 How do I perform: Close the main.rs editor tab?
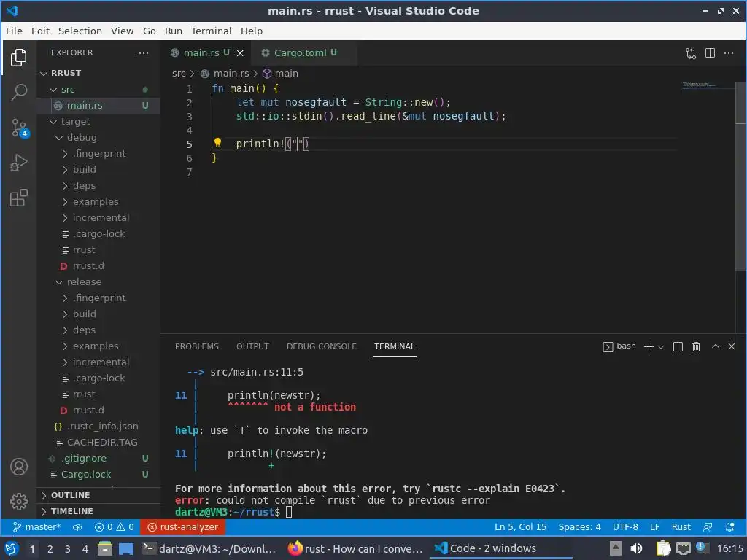pos(240,52)
